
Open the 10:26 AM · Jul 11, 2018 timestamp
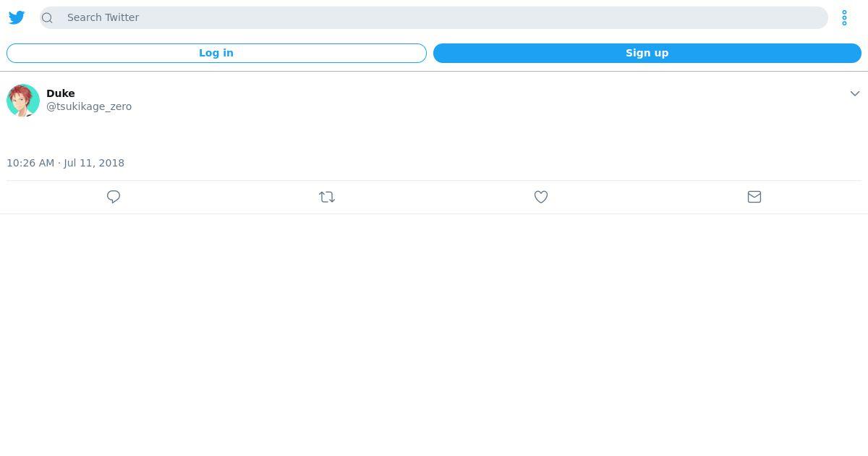[x=66, y=163]
